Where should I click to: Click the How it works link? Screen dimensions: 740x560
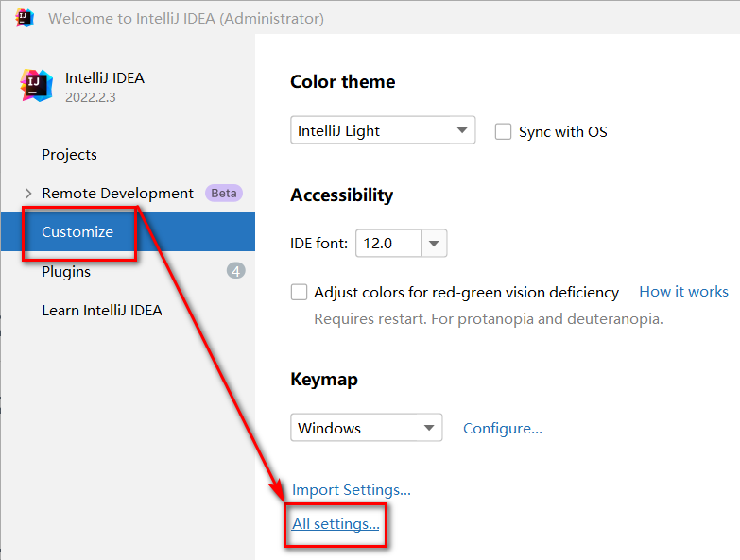(x=683, y=292)
